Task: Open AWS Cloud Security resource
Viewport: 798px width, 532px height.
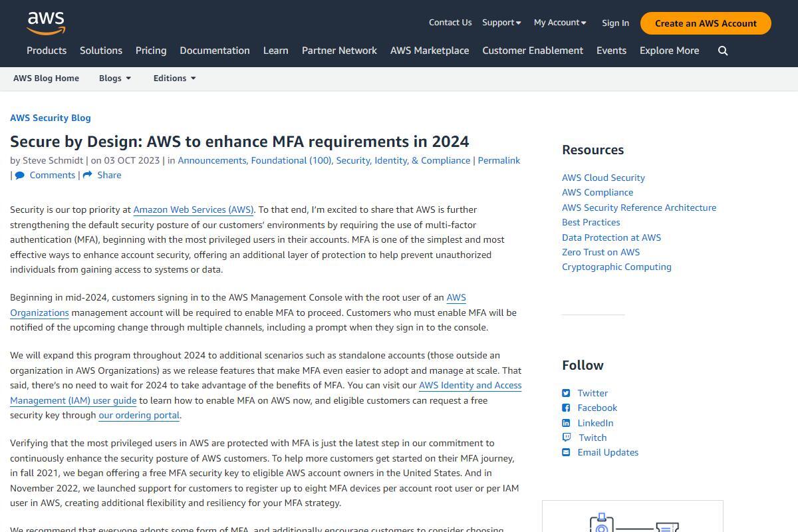Action: 603,178
